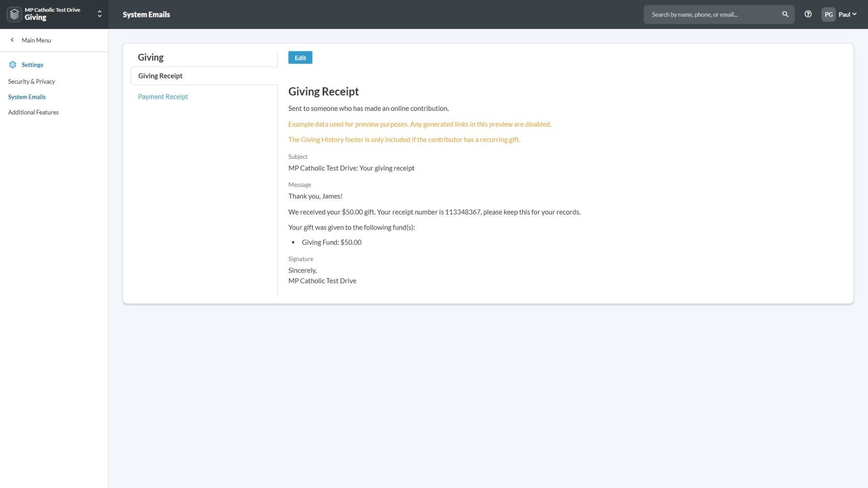The width and height of the screenshot is (868, 488).
Task: Select the Giving Receipt tab
Action: pyautogui.click(x=160, y=76)
